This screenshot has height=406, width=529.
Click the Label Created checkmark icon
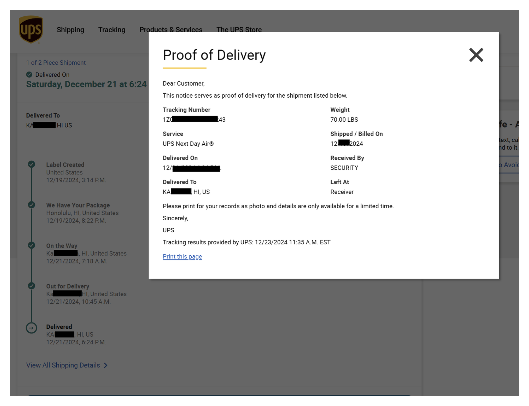(x=31, y=164)
